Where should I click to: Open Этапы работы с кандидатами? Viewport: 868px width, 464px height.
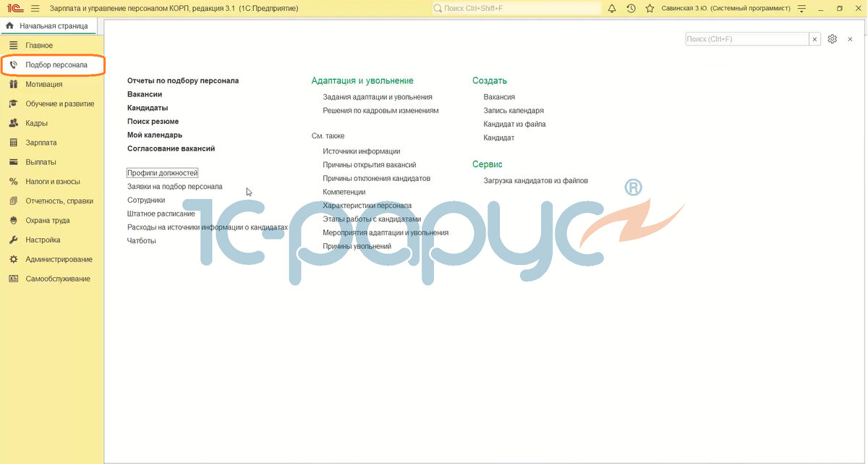tap(372, 219)
